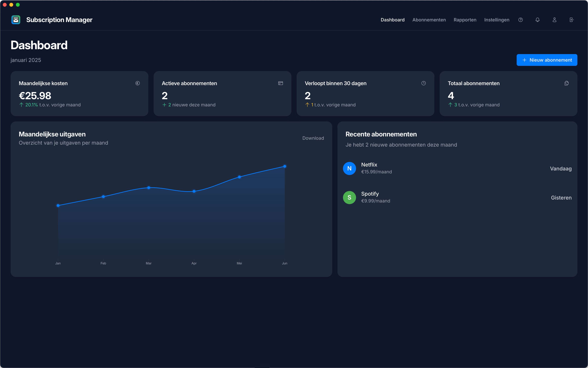Image resolution: width=588 pixels, height=368 pixels.
Task: Open the user profile icon
Action: pos(555,20)
